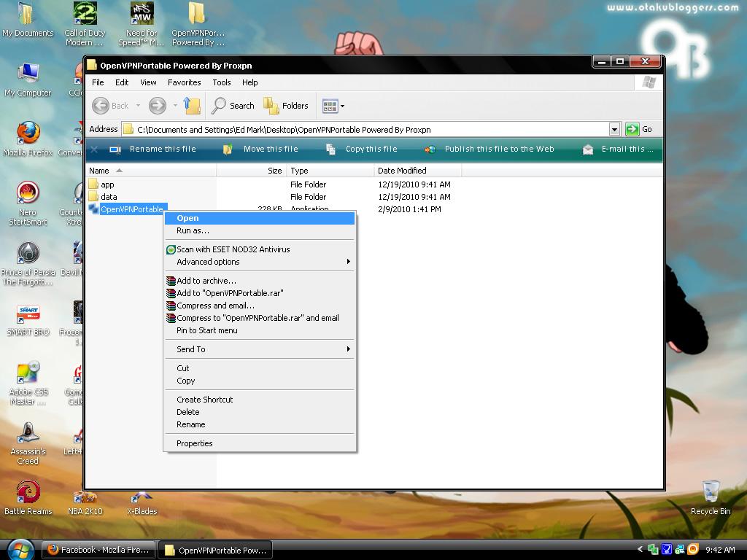Screen dimensions: 747x560
Task: Open the Edit menu
Action: pos(122,82)
